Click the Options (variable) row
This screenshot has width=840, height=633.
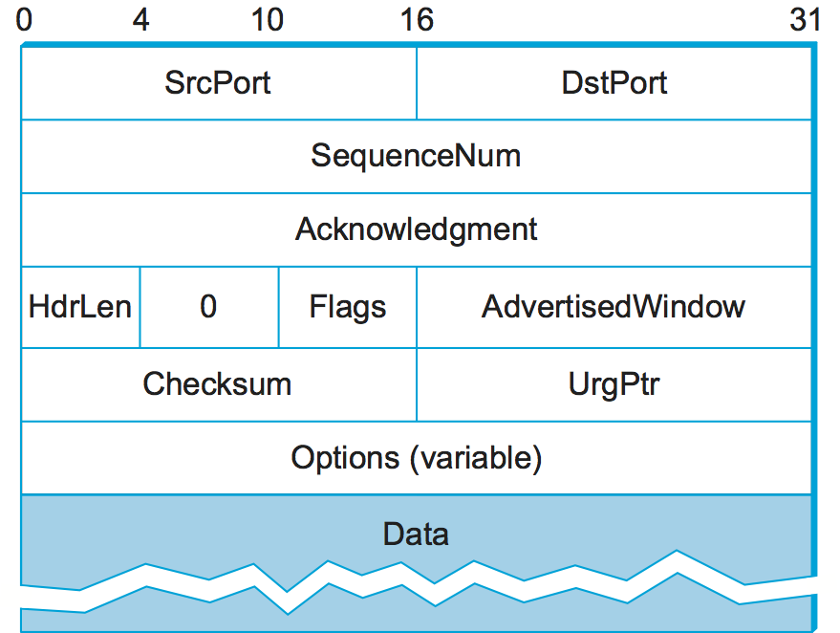tap(416, 458)
